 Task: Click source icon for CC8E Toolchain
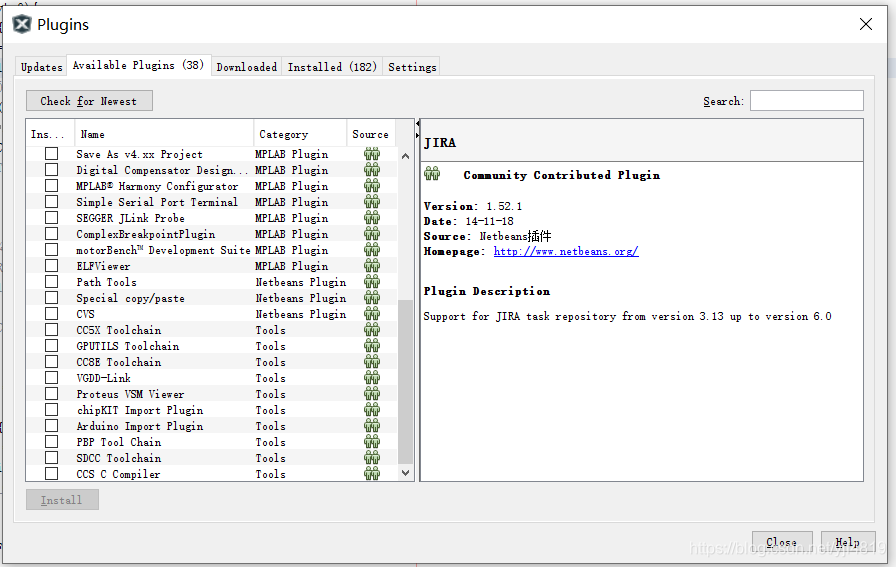pos(372,362)
